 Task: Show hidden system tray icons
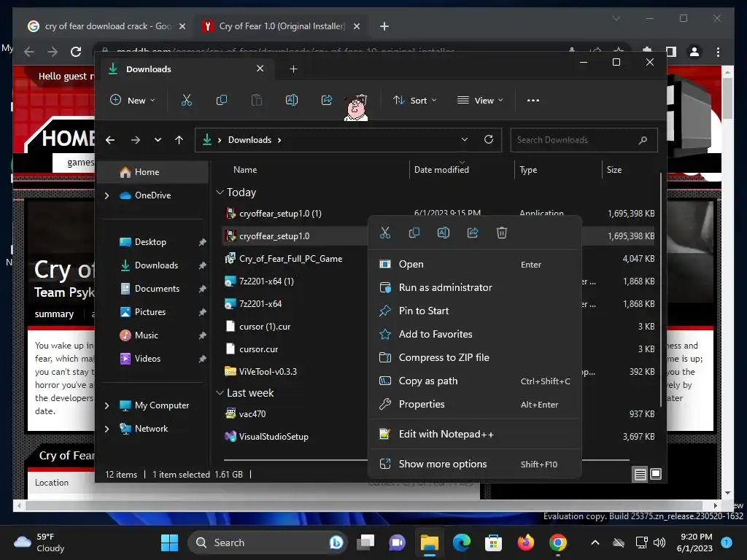[x=595, y=542]
